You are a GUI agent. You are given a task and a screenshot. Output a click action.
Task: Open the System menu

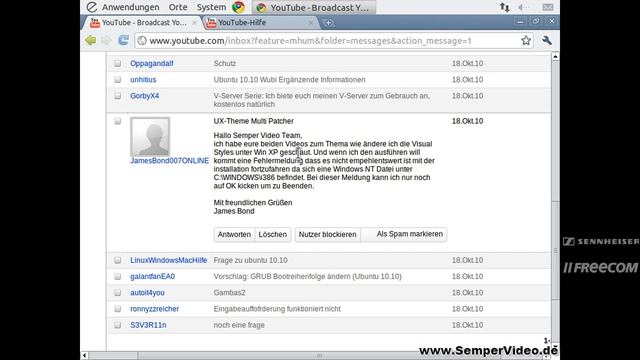(x=211, y=7)
